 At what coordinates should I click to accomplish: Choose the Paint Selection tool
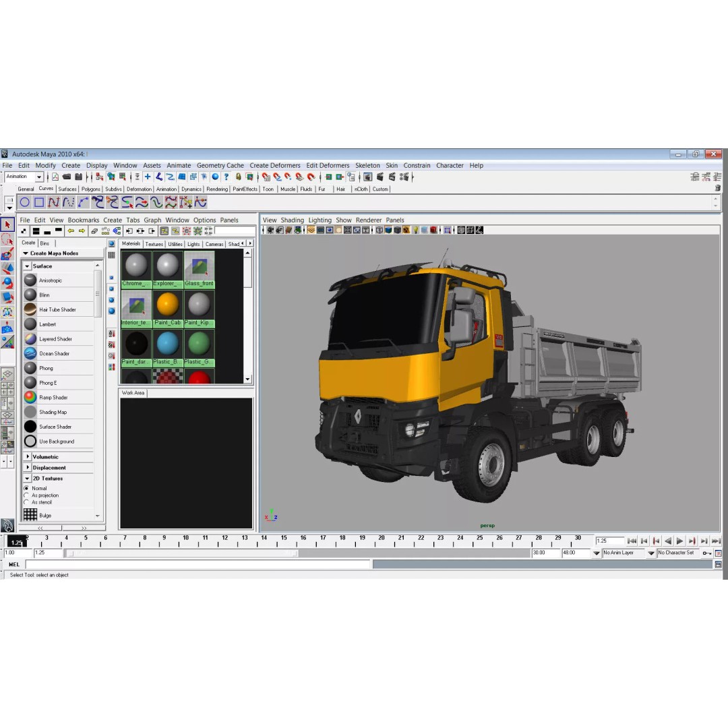(x=7, y=254)
